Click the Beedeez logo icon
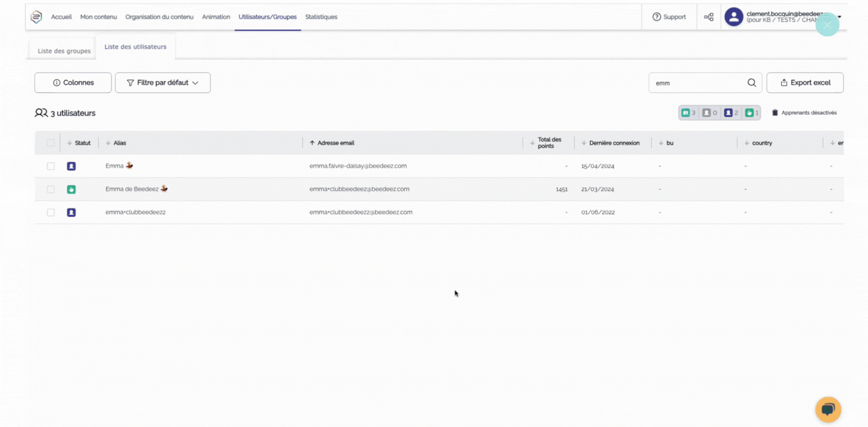 click(36, 17)
